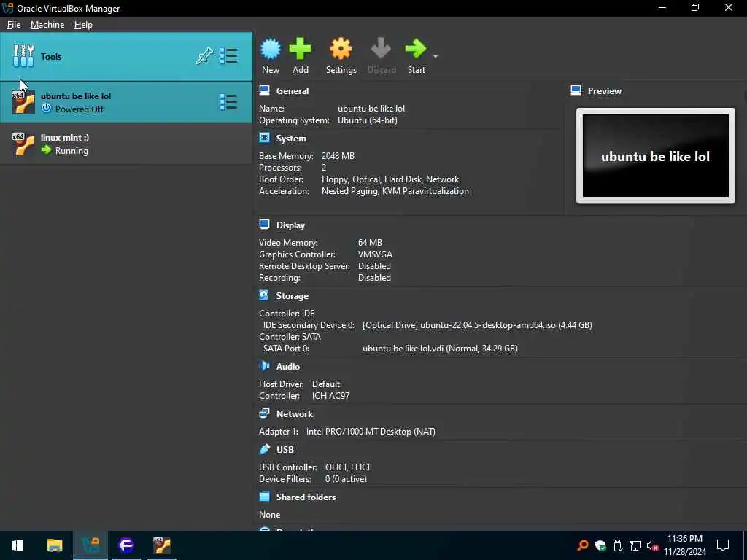Click the Preview section monitor icon
The image size is (747, 560).
(576, 90)
